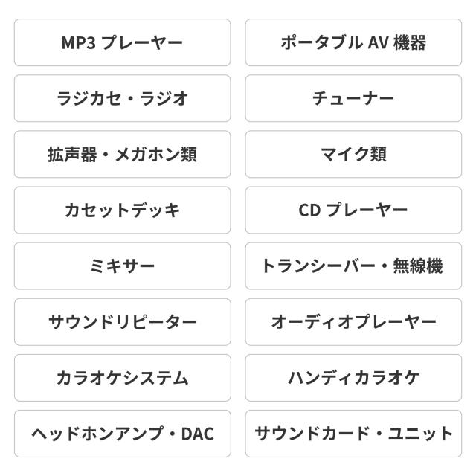The height and width of the screenshot is (476, 476).
Task: Click the カラオケシステム category
Action: 122,377
